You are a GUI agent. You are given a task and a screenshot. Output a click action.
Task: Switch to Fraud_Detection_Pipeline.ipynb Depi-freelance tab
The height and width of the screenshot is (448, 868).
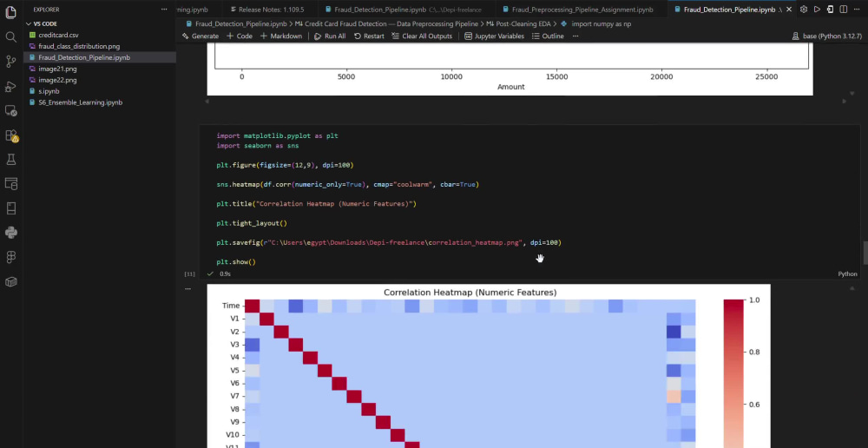point(407,10)
